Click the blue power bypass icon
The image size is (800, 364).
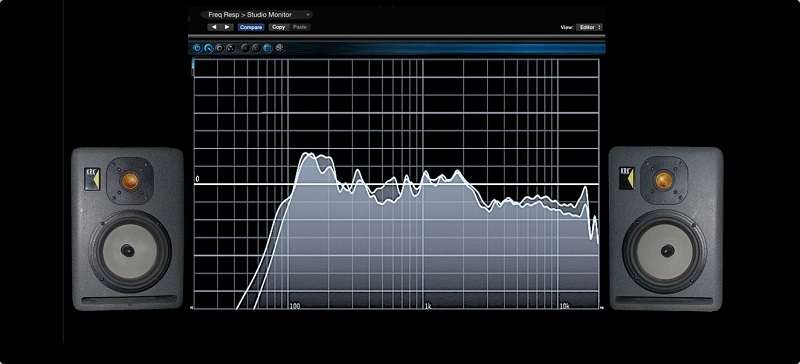point(197,48)
